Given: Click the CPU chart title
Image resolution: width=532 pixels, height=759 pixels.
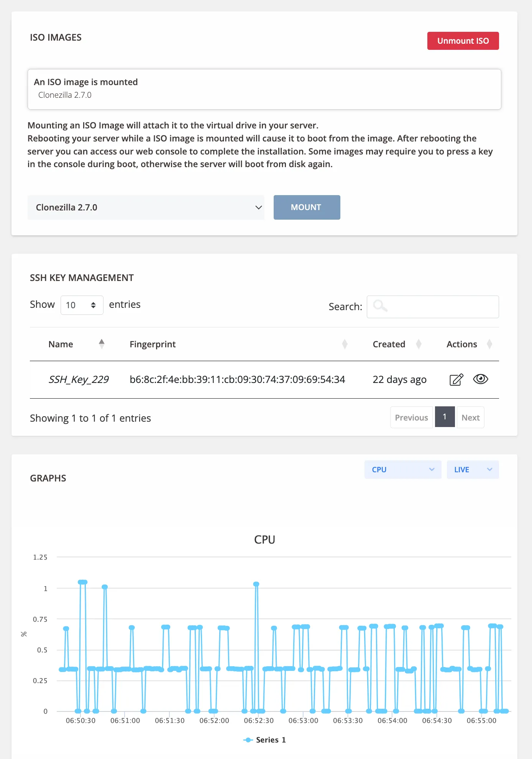Looking at the screenshot, I should [265, 540].
